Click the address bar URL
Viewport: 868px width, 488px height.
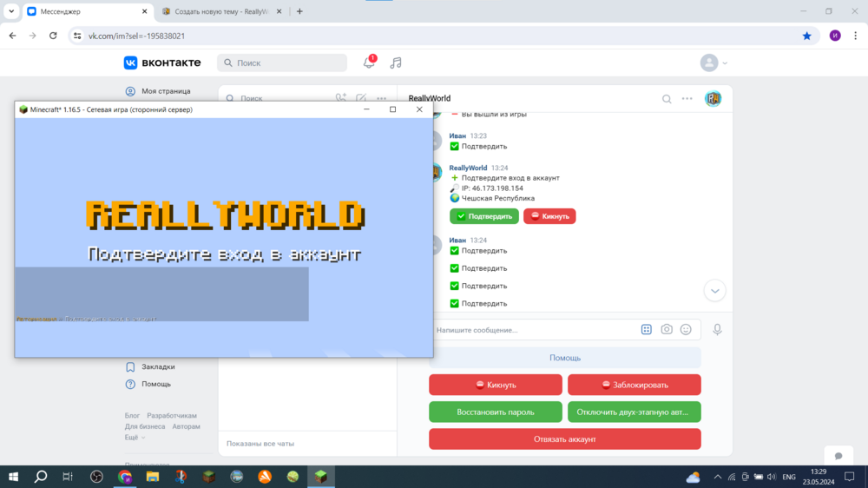137,36
